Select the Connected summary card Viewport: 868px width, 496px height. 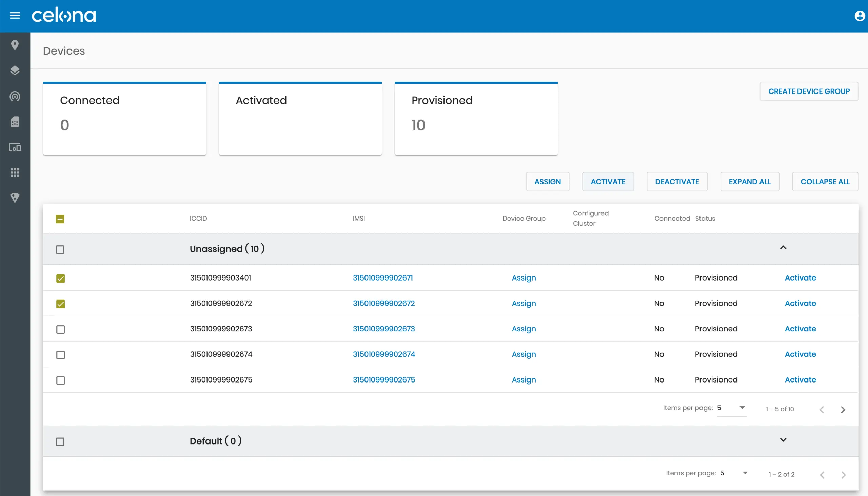pos(124,119)
